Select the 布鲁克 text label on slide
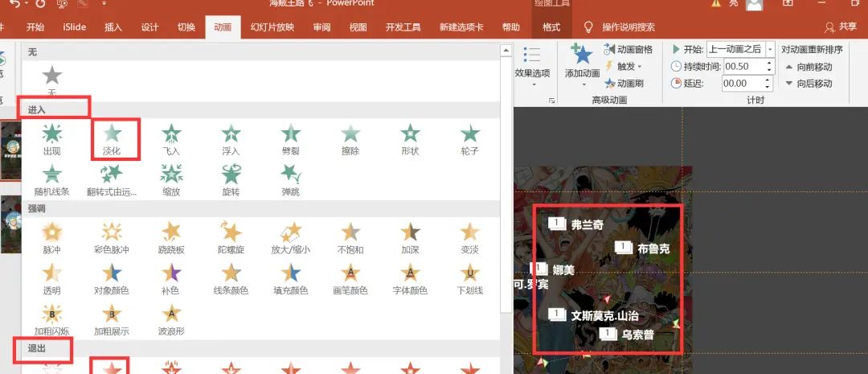 click(x=653, y=249)
